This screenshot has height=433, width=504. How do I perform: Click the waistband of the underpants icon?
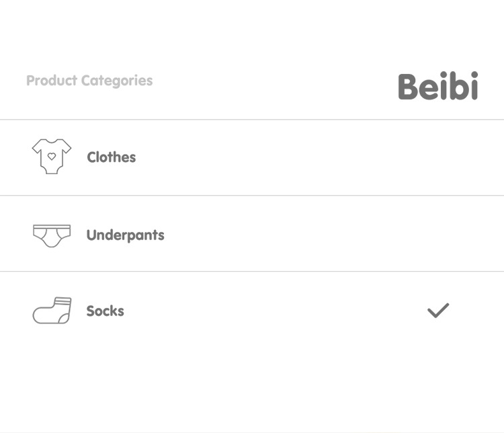click(x=51, y=227)
